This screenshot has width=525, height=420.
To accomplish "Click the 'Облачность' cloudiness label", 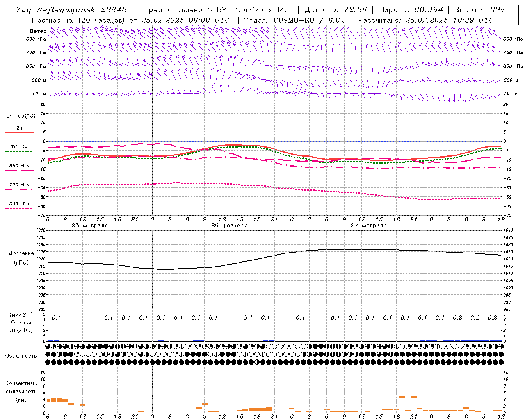I will pyautogui.click(x=21, y=356).
